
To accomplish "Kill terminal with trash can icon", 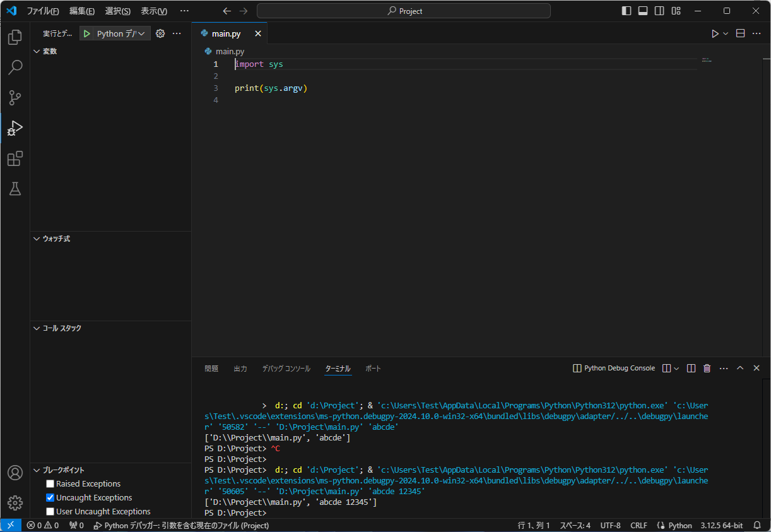I will click(x=707, y=368).
